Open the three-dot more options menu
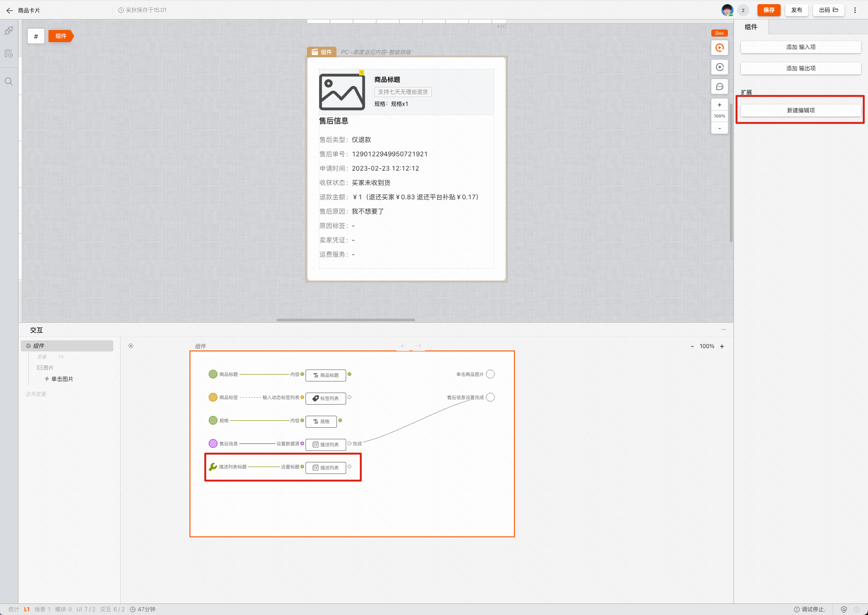The height and width of the screenshot is (615, 868). (x=855, y=10)
